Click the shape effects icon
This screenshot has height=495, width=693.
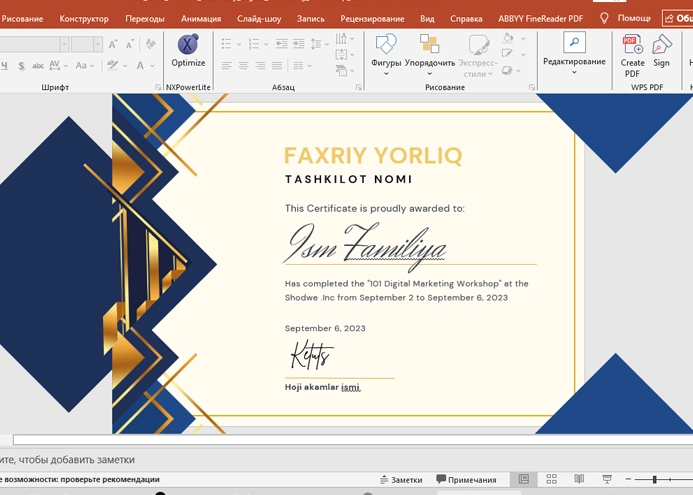pyautogui.click(x=507, y=70)
